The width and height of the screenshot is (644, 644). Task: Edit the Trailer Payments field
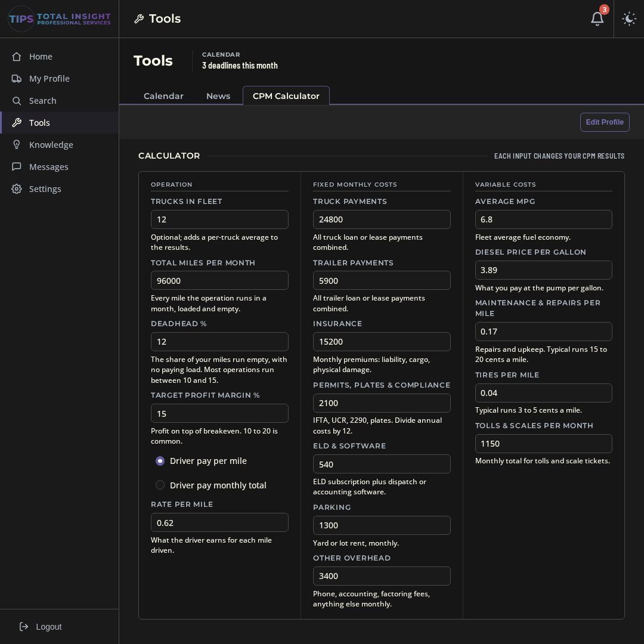click(382, 280)
